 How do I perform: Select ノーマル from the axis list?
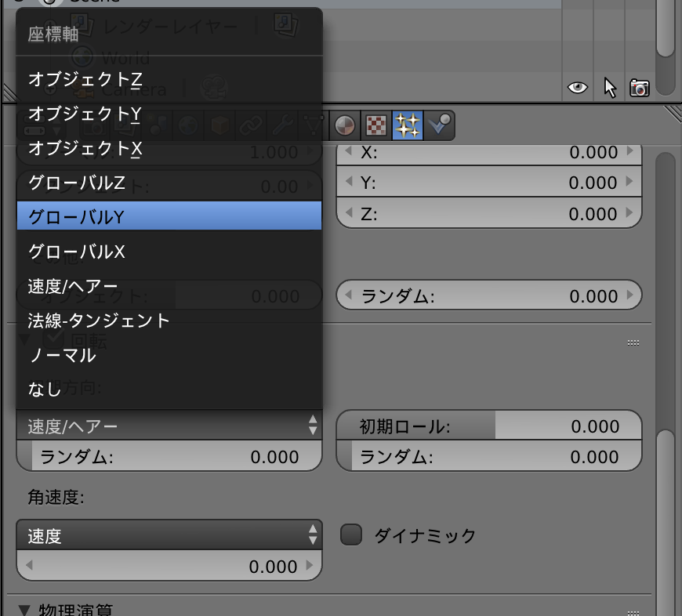click(x=169, y=355)
